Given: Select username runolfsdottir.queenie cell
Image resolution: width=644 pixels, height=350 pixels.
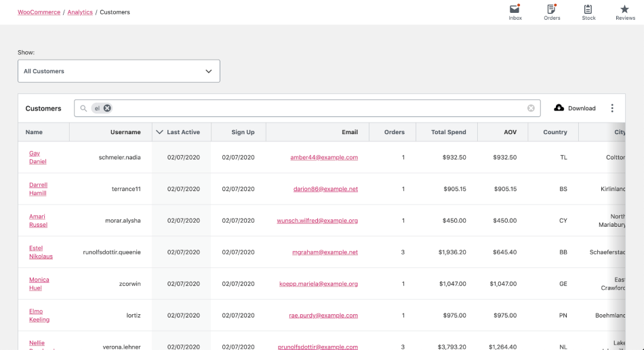Looking at the screenshot, I should point(112,252).
